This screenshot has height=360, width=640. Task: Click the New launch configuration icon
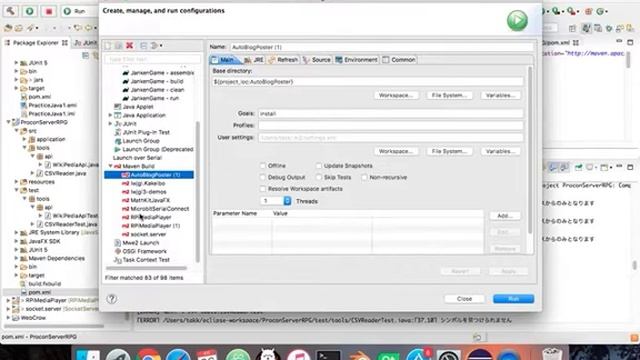tap(108, 45)
